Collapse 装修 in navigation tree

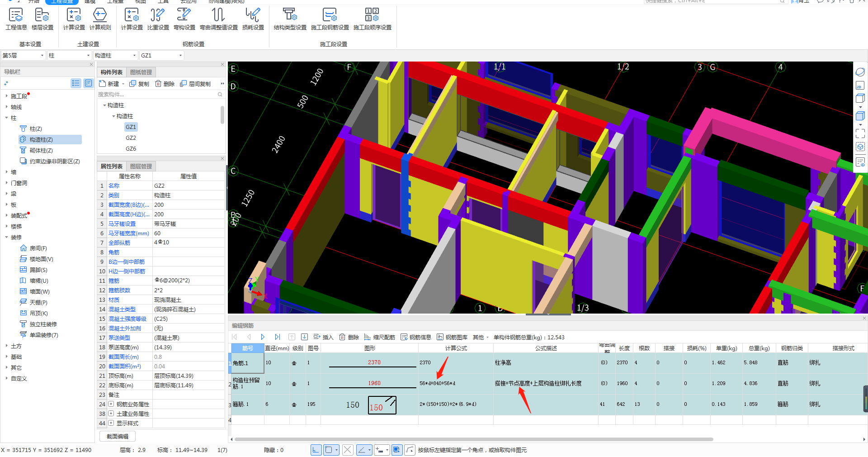tap(6, 237)
